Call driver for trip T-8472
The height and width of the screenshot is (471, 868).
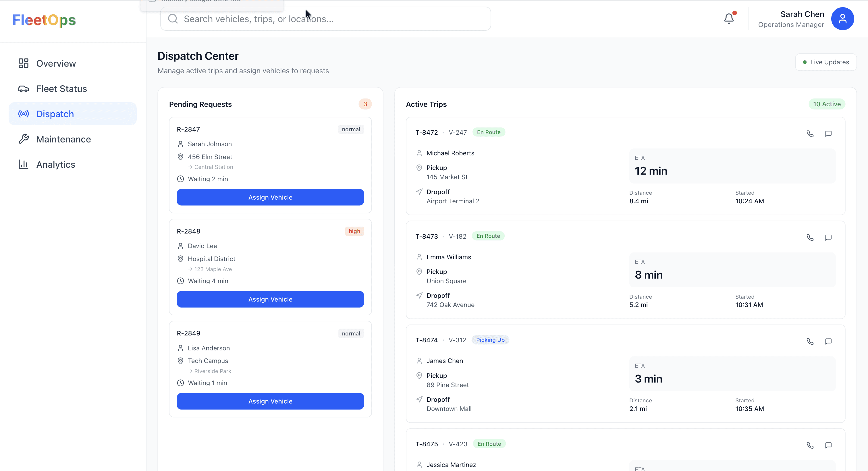pyautogui.click(x=810, y=134)
